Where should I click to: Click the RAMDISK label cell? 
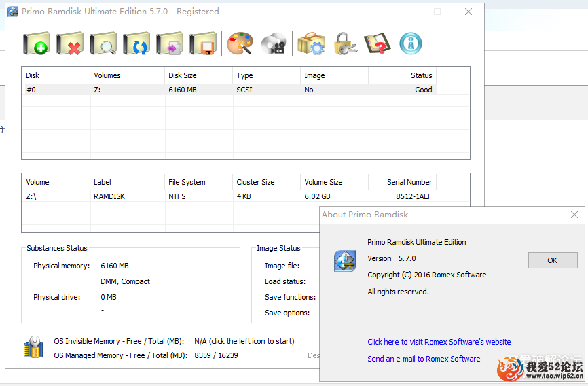coord(128,196)
